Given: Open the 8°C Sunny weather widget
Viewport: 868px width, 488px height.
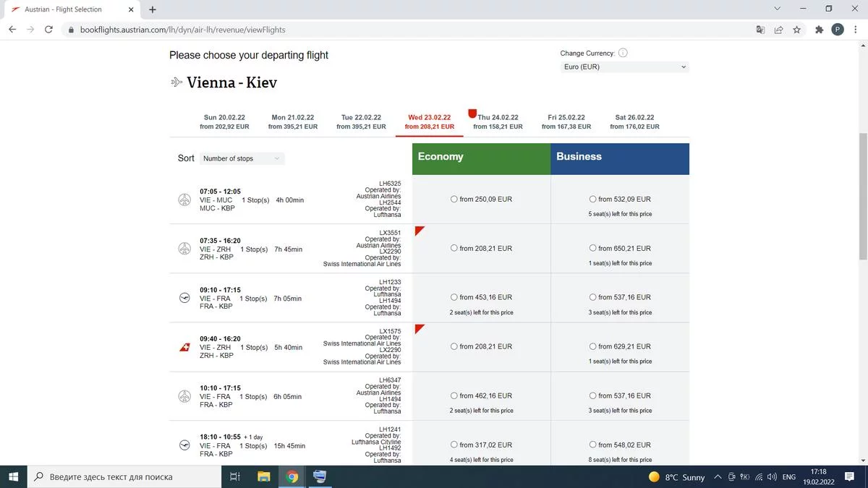Looking at the screenshot, I should pyautogui.click(x=676, y=477).
